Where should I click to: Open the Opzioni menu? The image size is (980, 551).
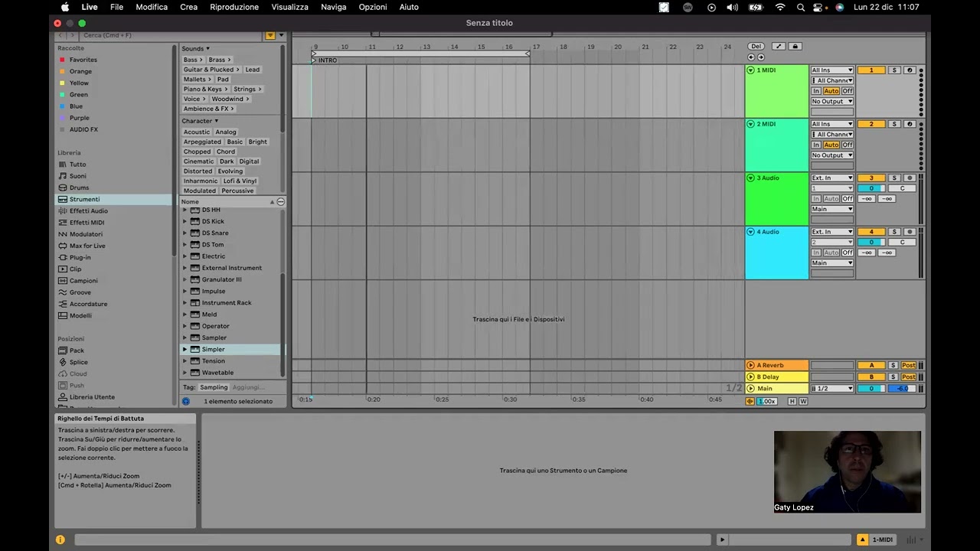click(x=373, y=7)
